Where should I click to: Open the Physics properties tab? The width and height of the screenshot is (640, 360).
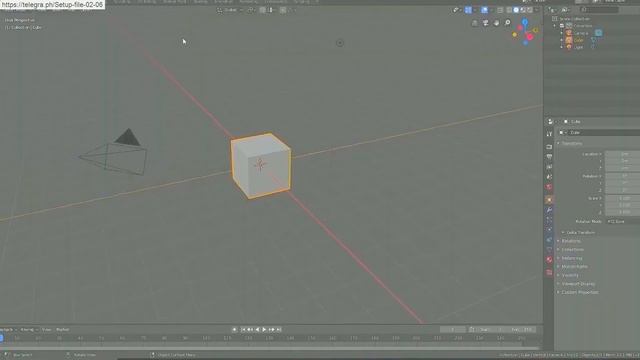pyautogui.click(x=549, y=230)
